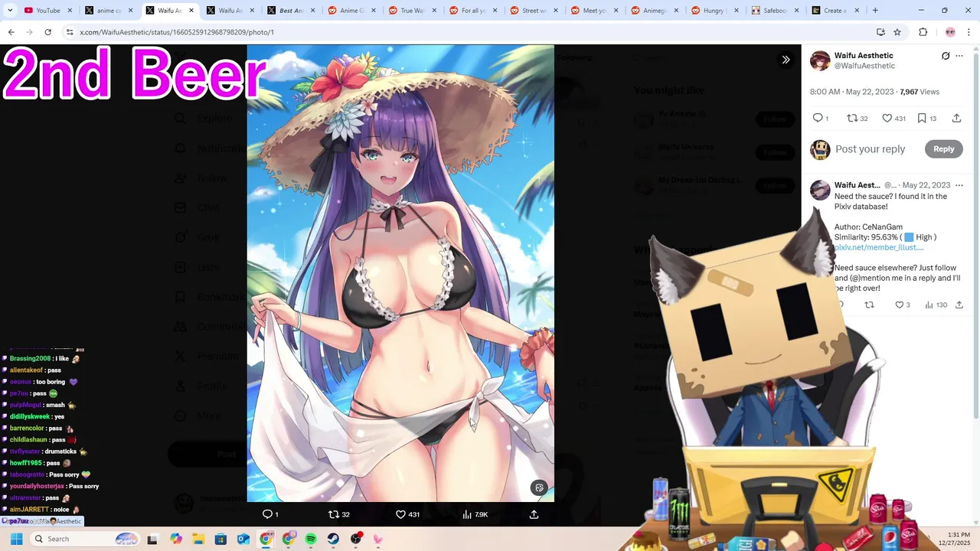Open OBS Studio from the taskbar
The image size is (980, 551).
356,539
